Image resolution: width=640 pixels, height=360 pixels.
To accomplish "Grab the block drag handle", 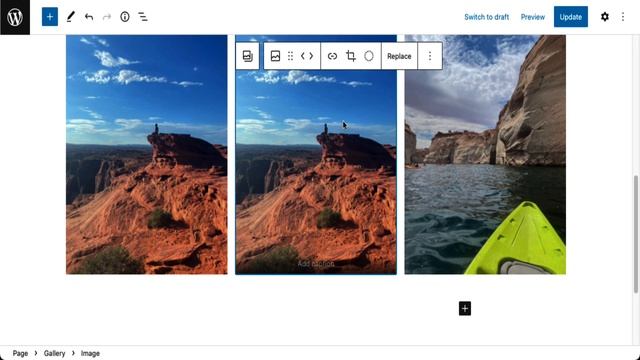I will [x=290, y=56].
